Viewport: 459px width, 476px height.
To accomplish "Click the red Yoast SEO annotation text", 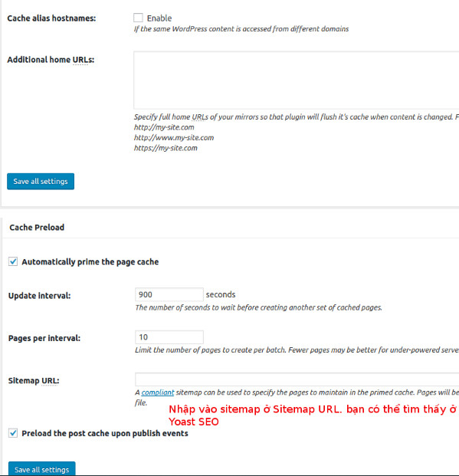I will point(194,422).
